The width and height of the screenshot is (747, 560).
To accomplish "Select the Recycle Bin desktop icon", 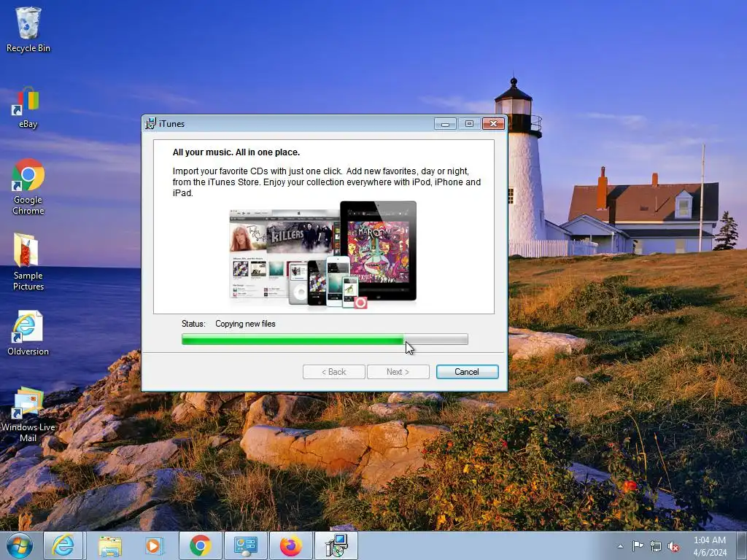I will pyautogui.click(x=28, y=29).
